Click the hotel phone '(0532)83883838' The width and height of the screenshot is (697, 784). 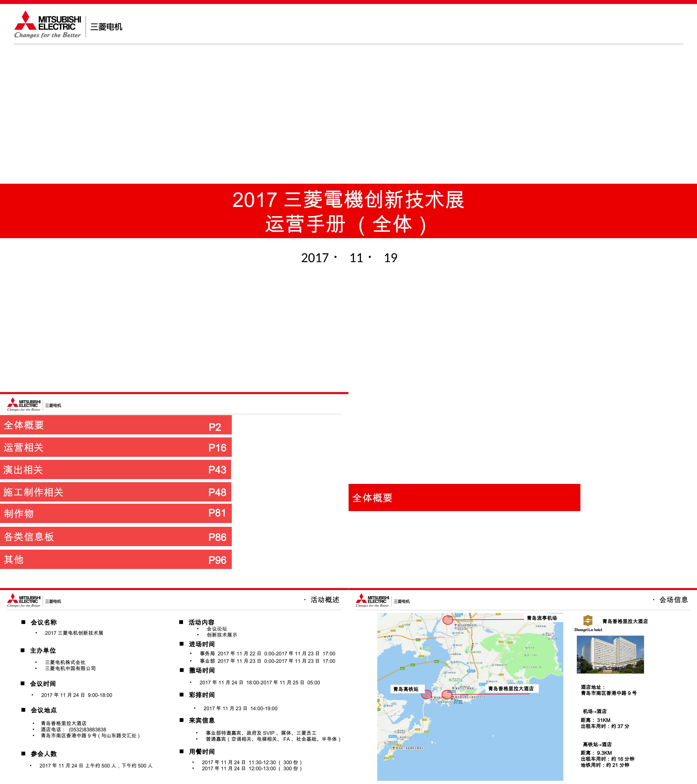pos(87,729)
